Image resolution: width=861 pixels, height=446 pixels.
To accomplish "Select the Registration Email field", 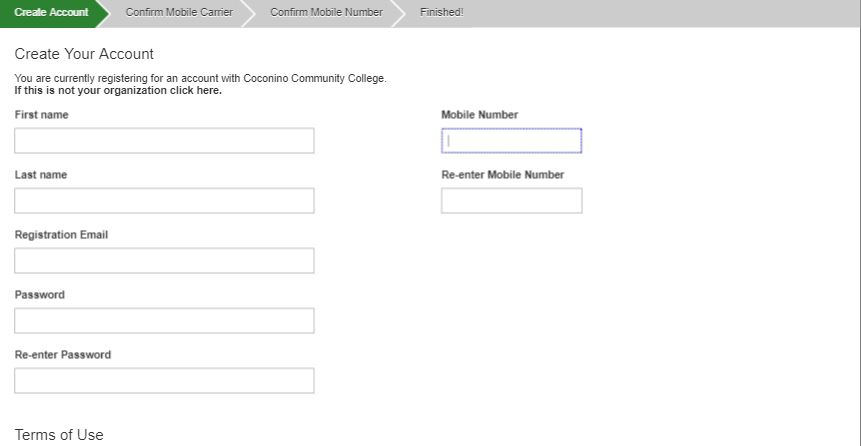I will pos(164,260).
